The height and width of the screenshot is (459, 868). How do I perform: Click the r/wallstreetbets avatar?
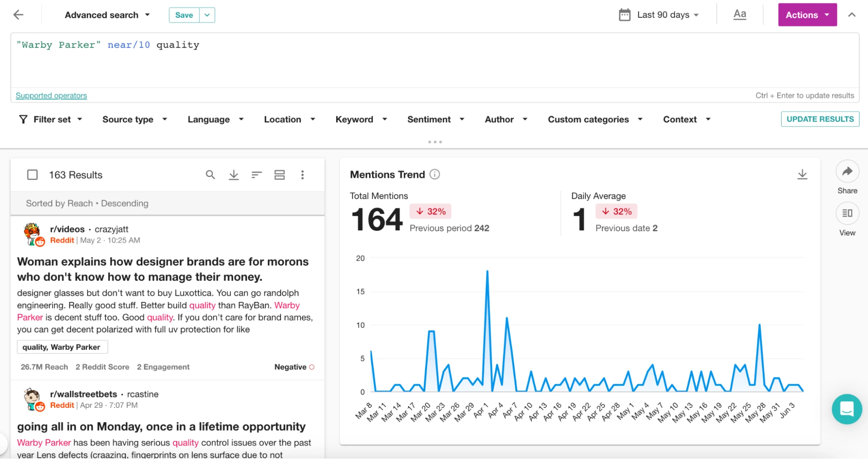[x=33, y=400]
